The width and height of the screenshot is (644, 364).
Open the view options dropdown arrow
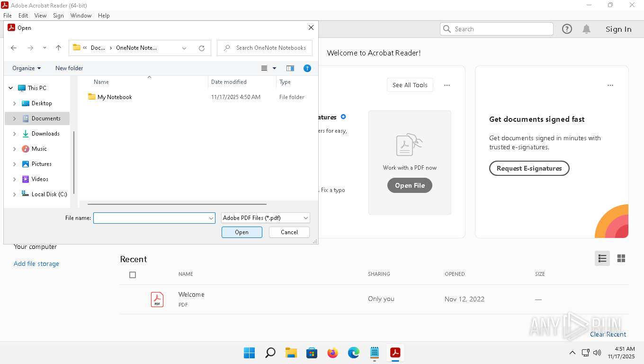(x=274, y=68)
